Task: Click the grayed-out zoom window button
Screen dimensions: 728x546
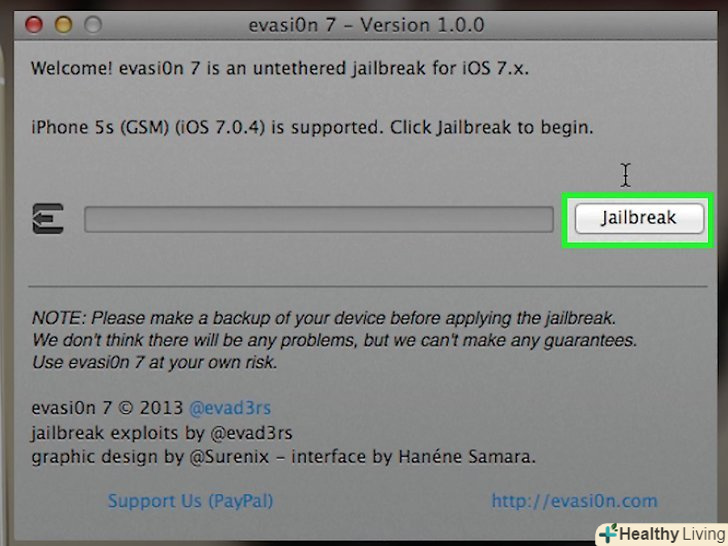Action: pyautogui.click(x=93, y=25)
